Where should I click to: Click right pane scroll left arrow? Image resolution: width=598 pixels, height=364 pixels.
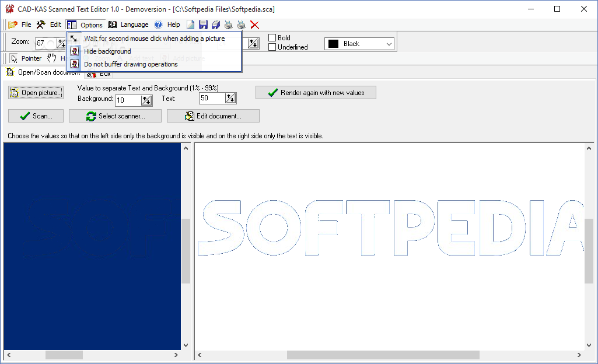point(200,355)
